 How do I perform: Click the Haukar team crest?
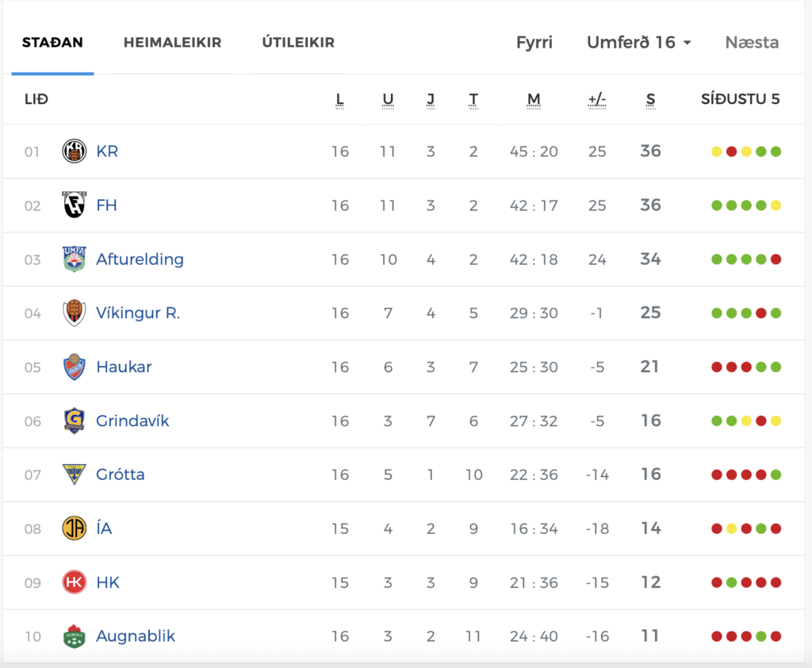click(74, 367)
